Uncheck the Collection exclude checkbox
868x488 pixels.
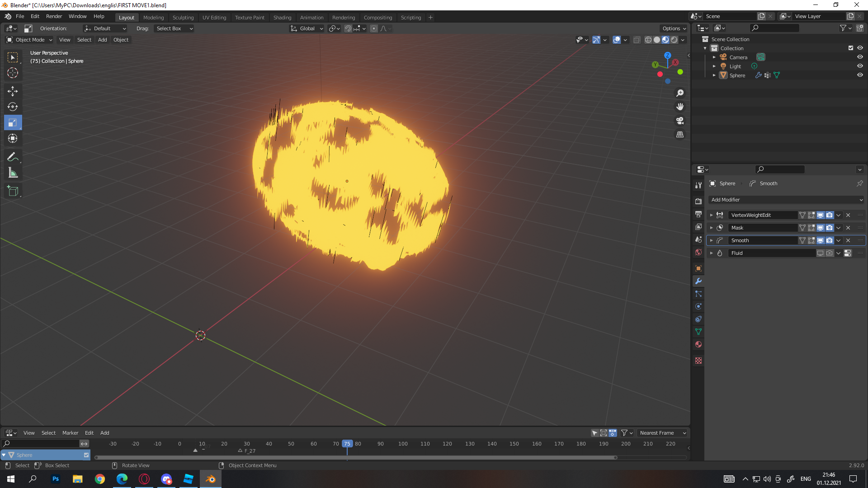pos(850,48)
